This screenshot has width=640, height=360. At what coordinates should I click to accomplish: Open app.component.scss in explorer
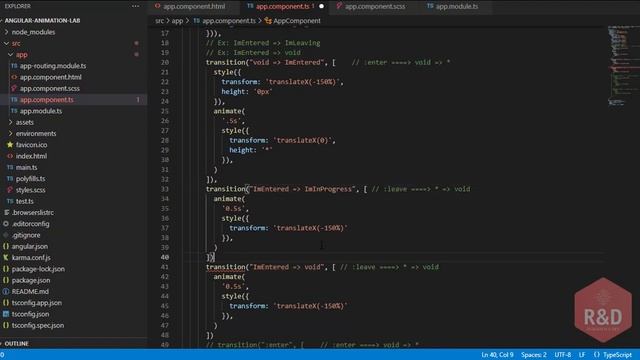(49, 88)
